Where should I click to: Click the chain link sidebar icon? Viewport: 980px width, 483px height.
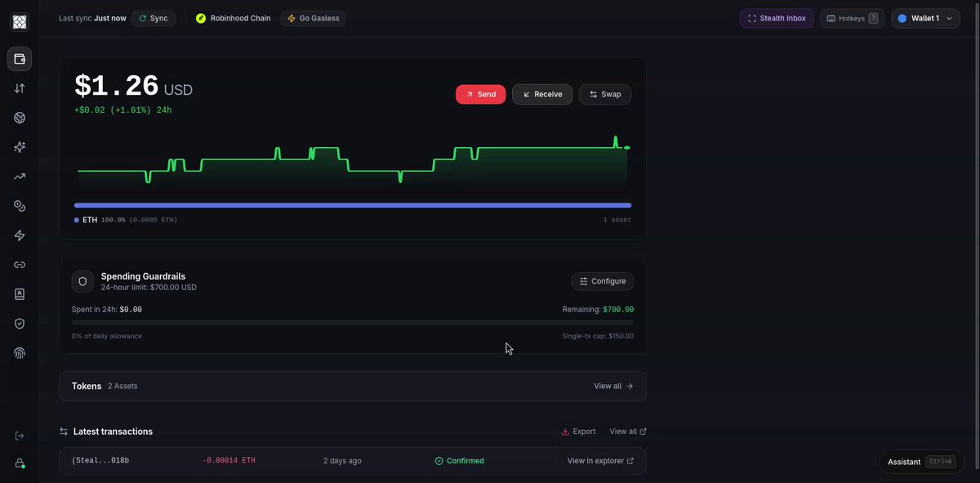click(x=20, y=265)
